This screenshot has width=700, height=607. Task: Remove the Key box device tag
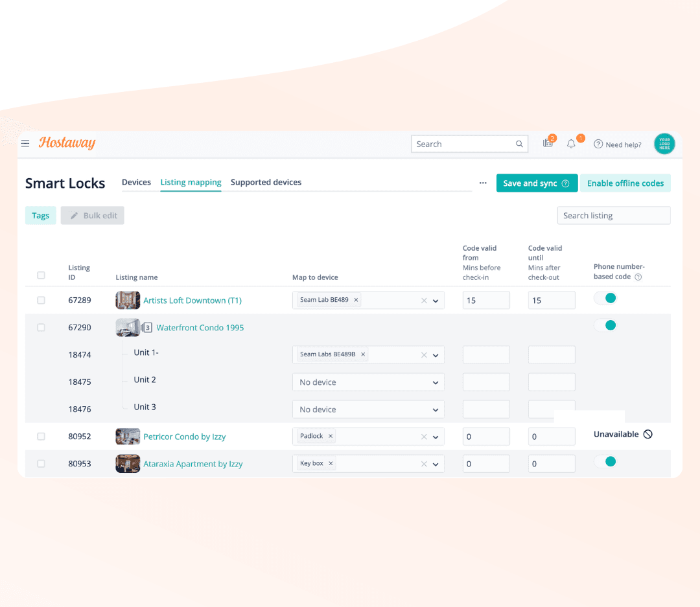click(x=331, y=464)
